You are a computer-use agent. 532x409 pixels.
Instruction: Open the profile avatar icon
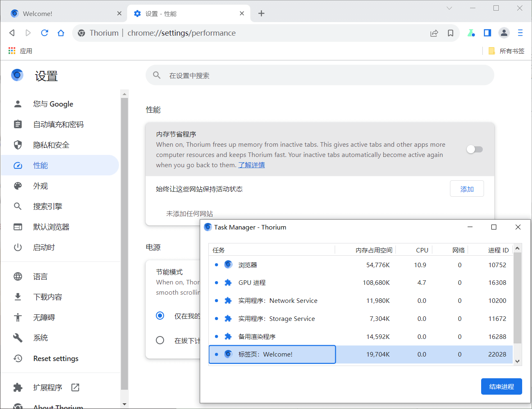[504, 33]
